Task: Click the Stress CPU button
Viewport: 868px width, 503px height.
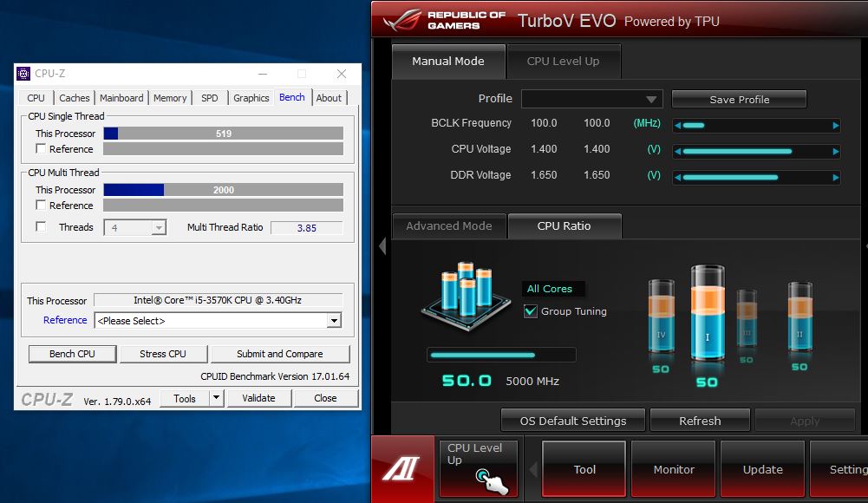Action: [x=163, y=354]
